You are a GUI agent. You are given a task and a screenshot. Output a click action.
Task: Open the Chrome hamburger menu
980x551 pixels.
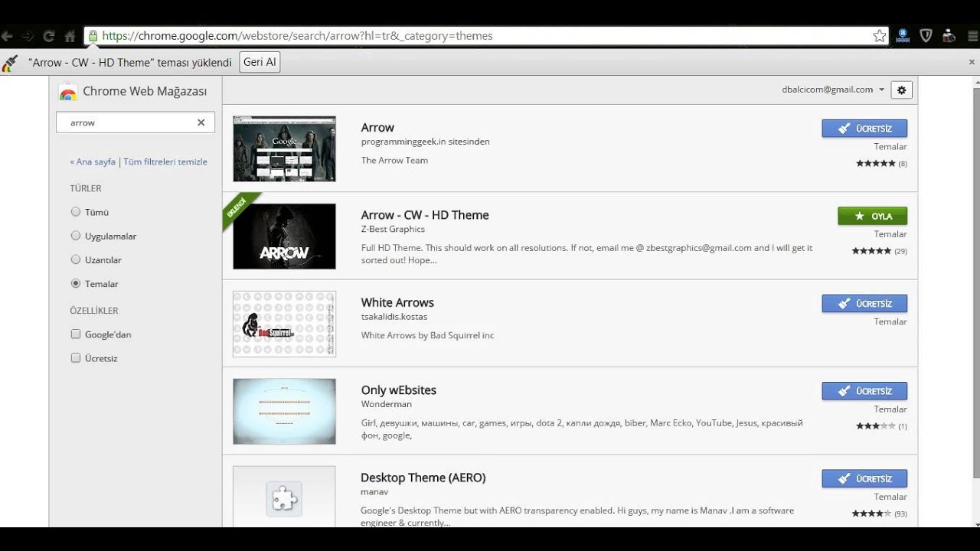(972, 35)
